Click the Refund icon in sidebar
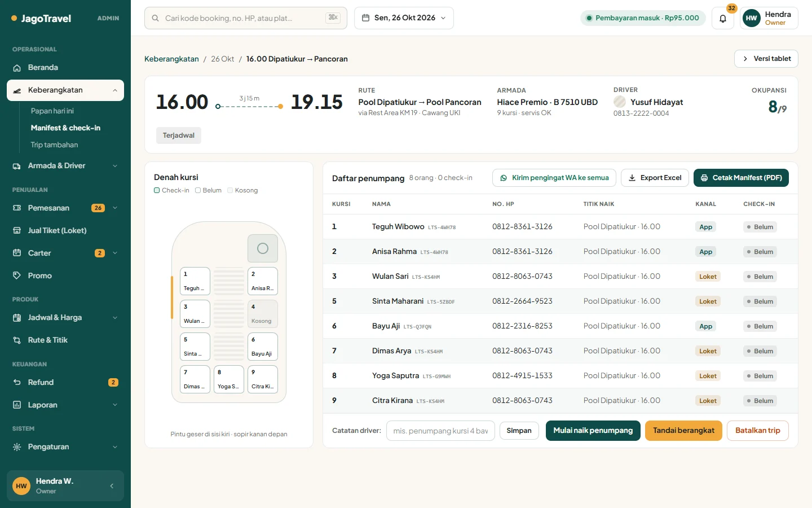812x508 pixels. pyautogui.click(x=17, y=382)
